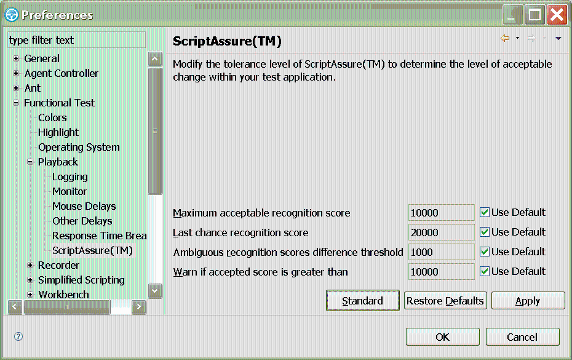Click the tree scroll down arrow
This screenshot has height=360, width=572.
tap(155, 291)
